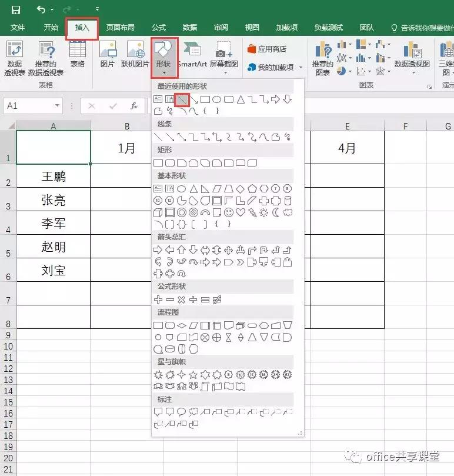Choose the Rounded Rectangle in rectangles section
454x476 pixels.
point(170,163)
